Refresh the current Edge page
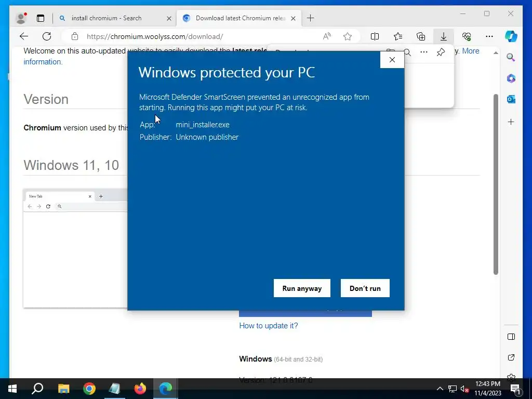 47,36
